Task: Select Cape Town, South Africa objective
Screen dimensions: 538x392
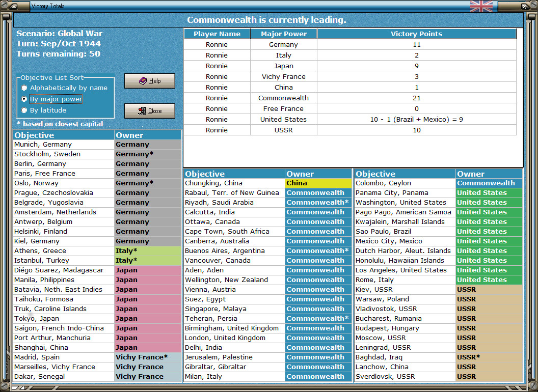Action: 234,232
